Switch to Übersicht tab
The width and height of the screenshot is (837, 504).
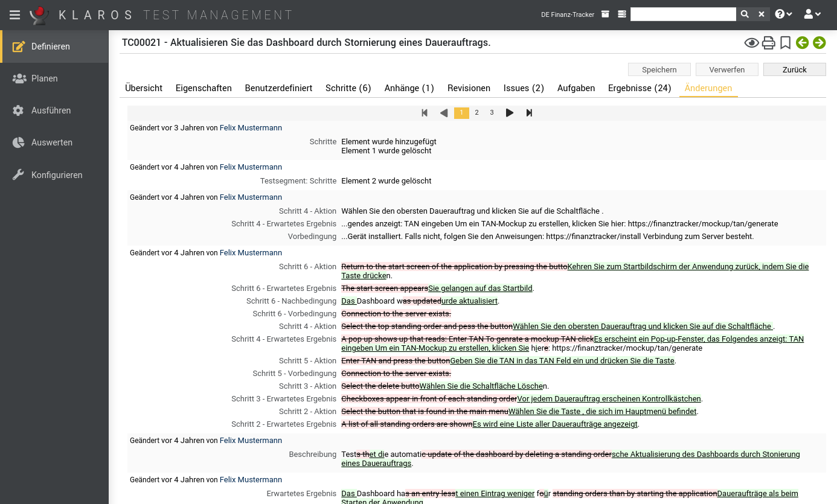coord(144,88)
